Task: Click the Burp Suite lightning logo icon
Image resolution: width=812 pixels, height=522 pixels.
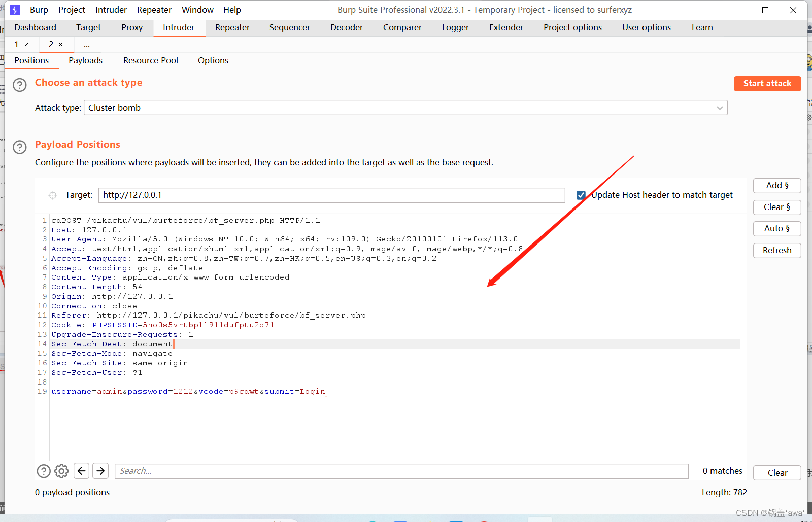Action: coord(15,10)
